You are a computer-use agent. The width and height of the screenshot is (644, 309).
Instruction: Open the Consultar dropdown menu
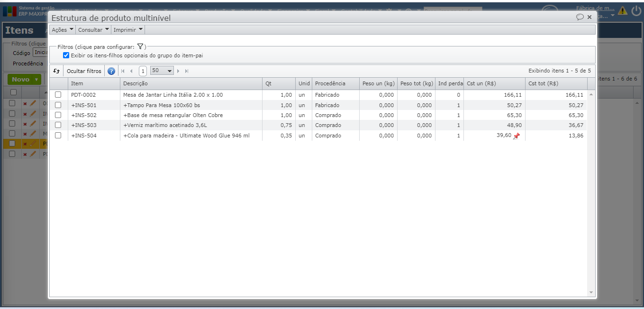(93, 30)
